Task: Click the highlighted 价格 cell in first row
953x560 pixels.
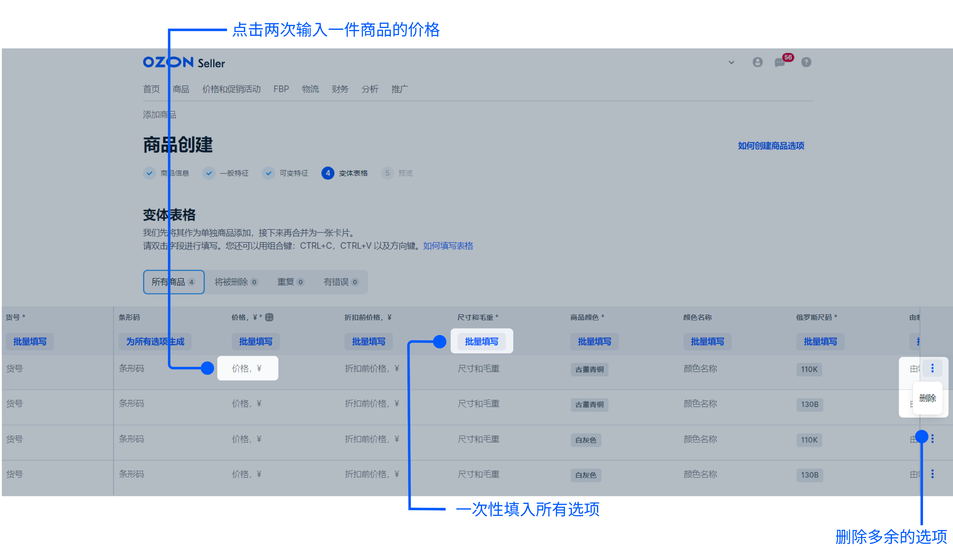Action: pyautogui.click(x=248, y=368)
